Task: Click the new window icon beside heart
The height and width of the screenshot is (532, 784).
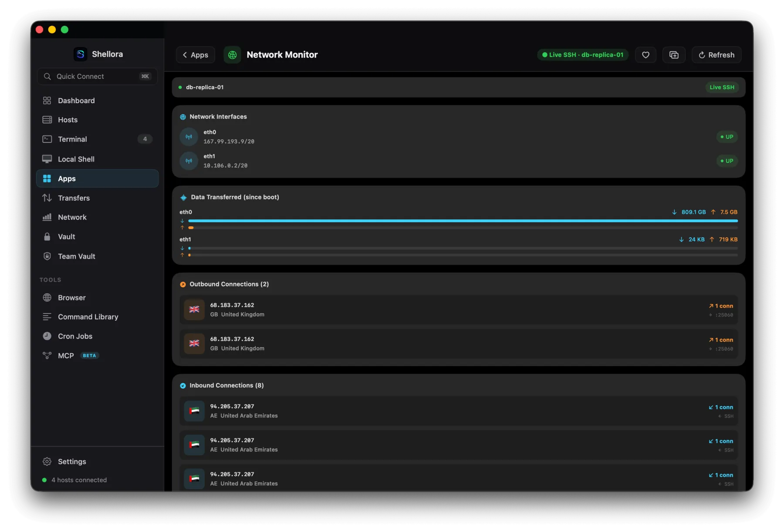Action: click(674, 55)
